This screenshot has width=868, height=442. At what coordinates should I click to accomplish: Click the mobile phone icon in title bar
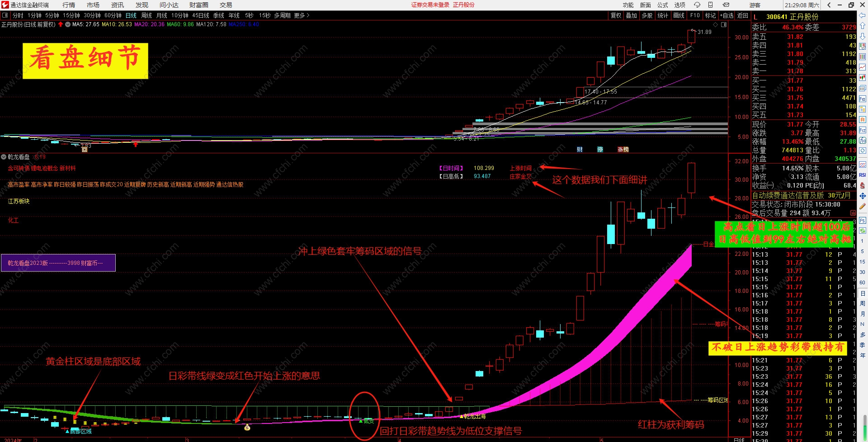(x=710, y=5)
